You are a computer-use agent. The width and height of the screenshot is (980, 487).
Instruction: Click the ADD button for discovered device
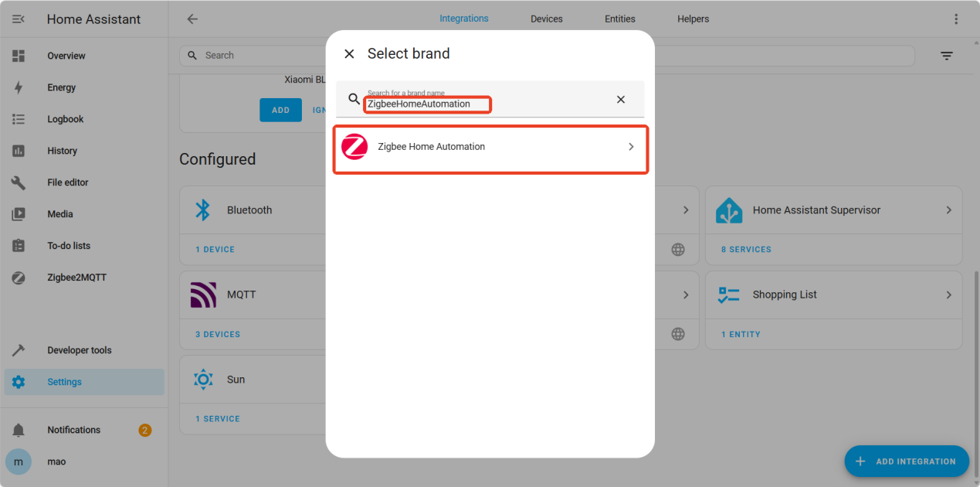281,110
